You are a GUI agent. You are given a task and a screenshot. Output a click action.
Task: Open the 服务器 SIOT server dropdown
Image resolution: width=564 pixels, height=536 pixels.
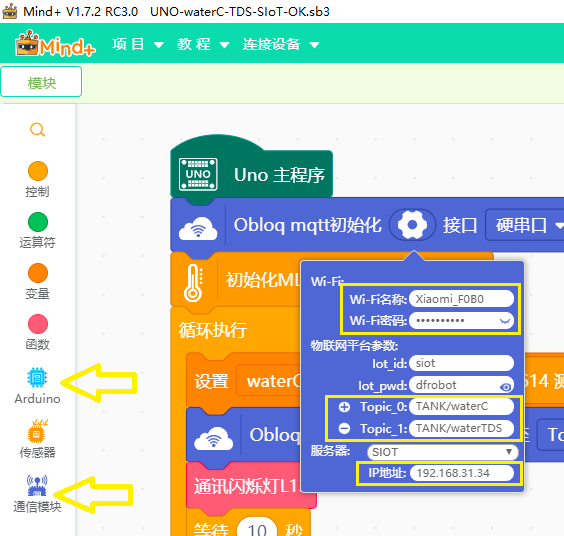click(442, 452)
